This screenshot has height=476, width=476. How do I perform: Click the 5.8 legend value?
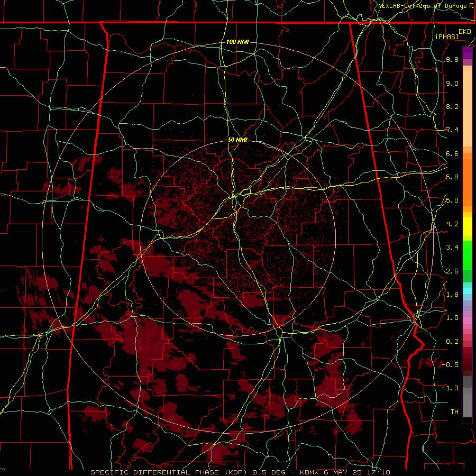(452, 177)
